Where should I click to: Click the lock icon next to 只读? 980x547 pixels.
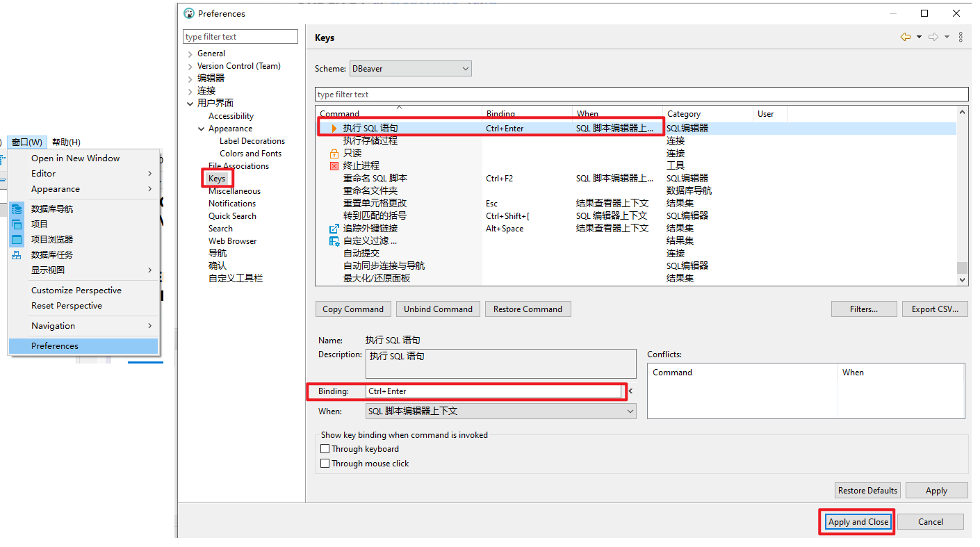click(x=334, y=153)
